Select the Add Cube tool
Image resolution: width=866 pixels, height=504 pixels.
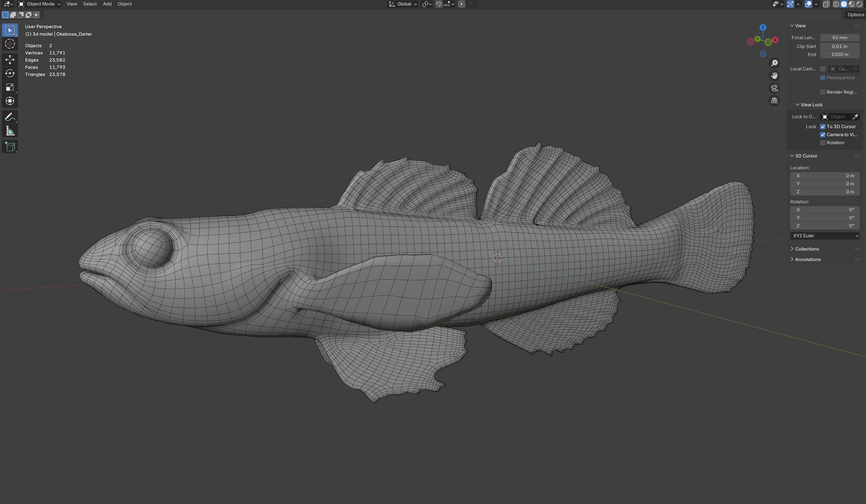click(10, 147)
